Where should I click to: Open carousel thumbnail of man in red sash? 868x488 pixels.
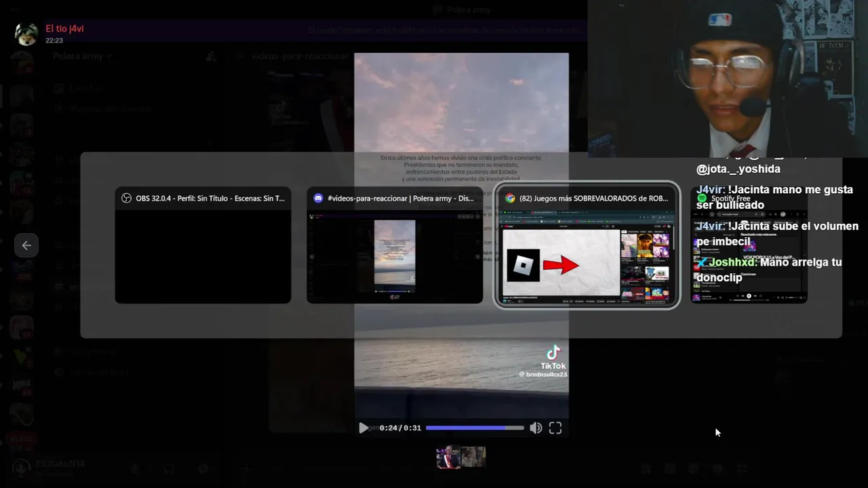point(448,457)
